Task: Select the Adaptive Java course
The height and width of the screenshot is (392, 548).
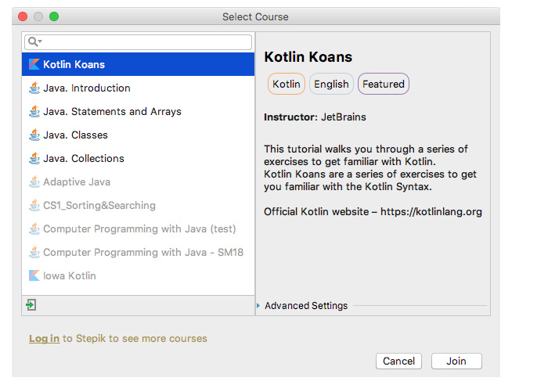Action: (x=138, y=182)
